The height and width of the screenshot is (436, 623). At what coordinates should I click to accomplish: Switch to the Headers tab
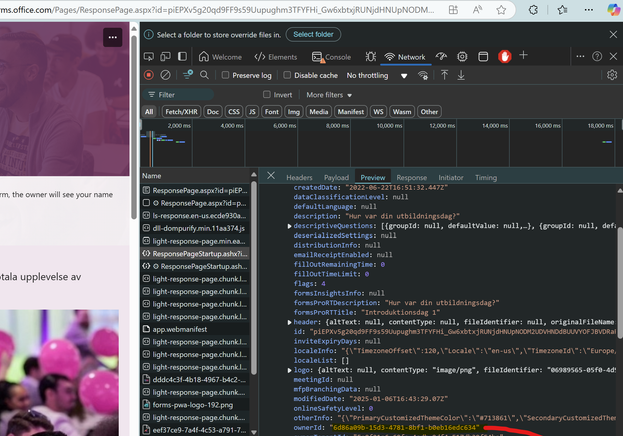(x=299, y=177)
